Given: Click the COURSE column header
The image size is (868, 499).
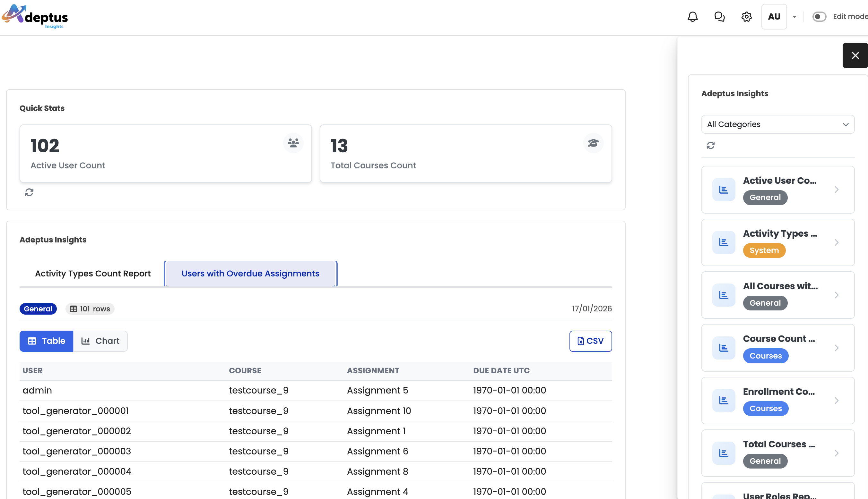Looking at the screenshot, I should [245, 370].
